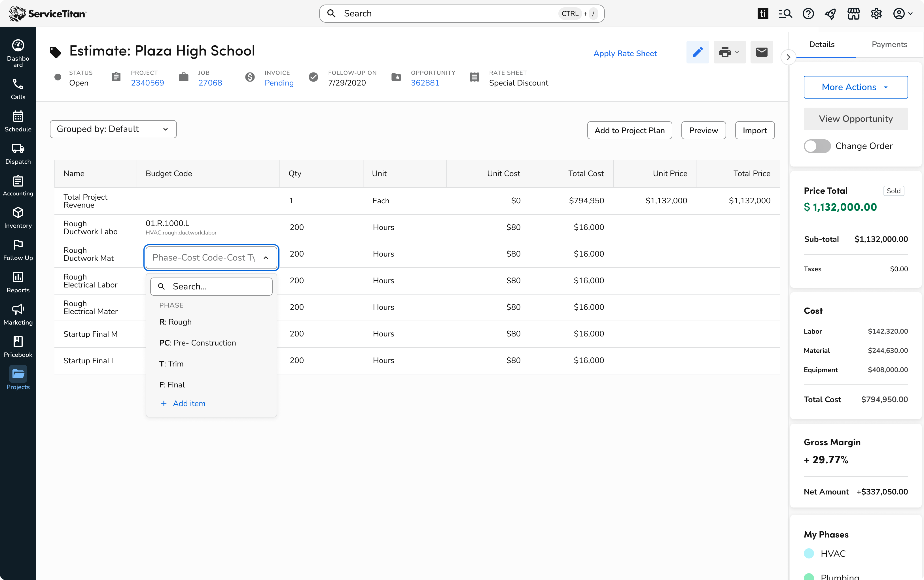
Task: Click the estimate tag icon
Action: (x=56, y=52)
